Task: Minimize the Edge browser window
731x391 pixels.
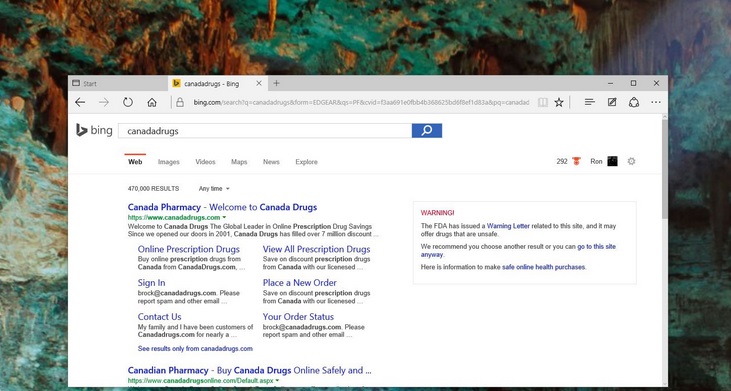Action: click(x=611, y=83)
